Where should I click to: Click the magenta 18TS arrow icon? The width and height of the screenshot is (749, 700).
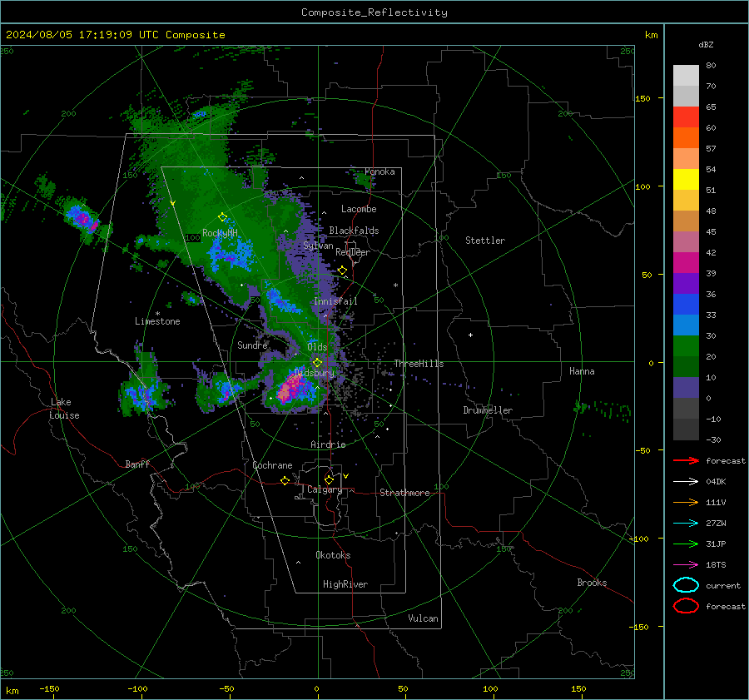coord(686,565)
